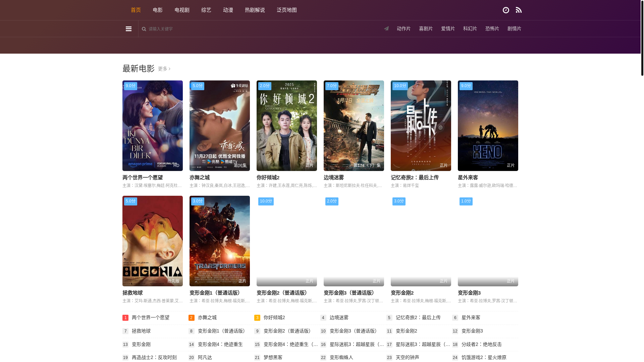
Task: Open the 泛页地图 menu item
Action: [x=287, y=10]
